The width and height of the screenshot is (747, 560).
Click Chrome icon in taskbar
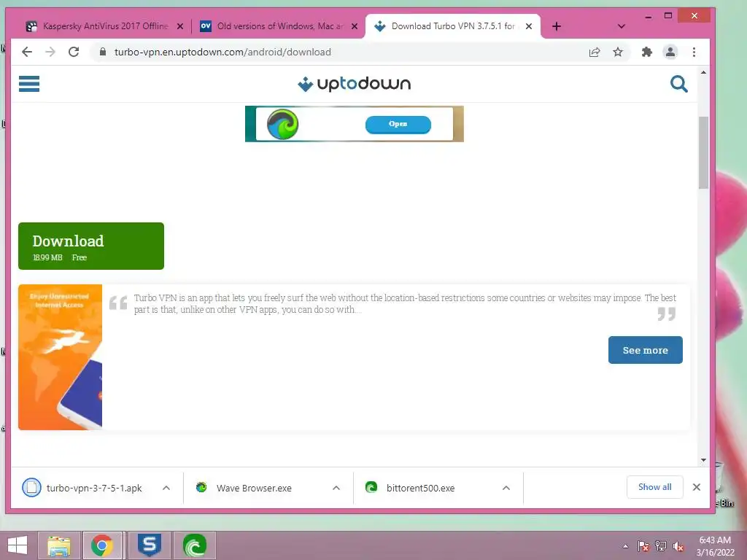click(102, 545)
